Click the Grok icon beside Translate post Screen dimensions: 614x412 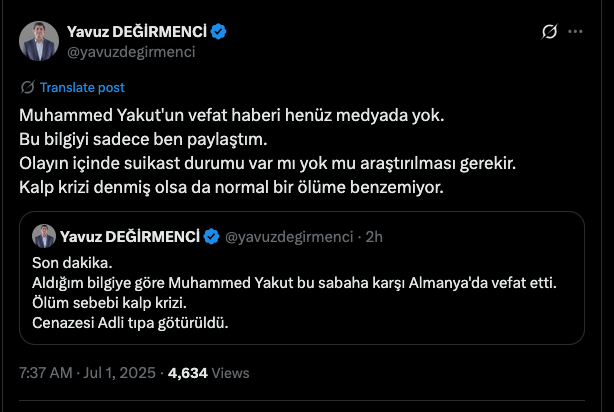(x=27, y=87)
